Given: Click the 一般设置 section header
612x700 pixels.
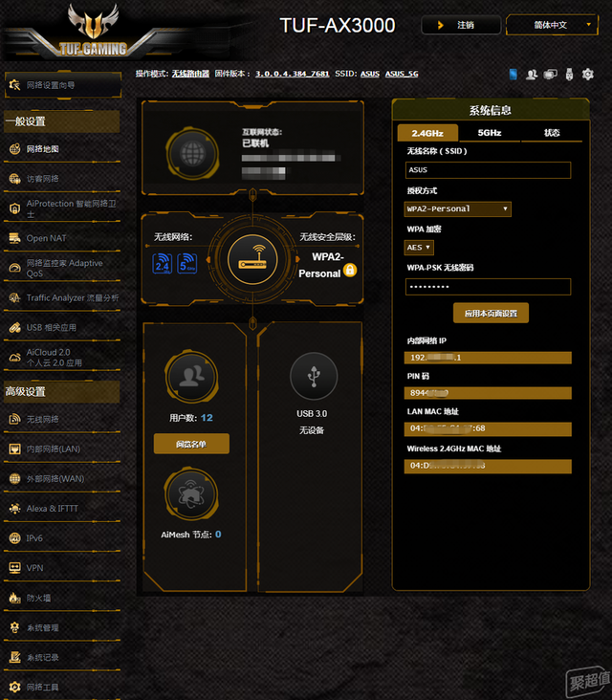Looking at the screenshot, I should click(61, 121).
